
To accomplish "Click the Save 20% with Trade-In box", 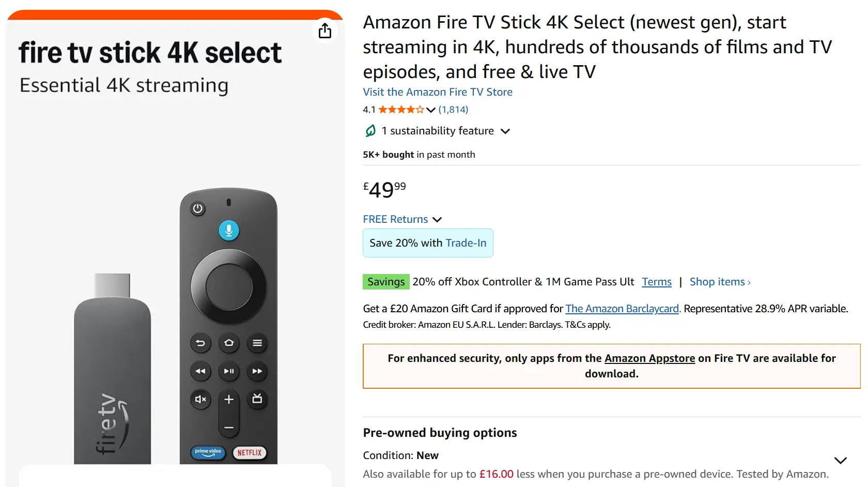I will click(x=428, y=243).
